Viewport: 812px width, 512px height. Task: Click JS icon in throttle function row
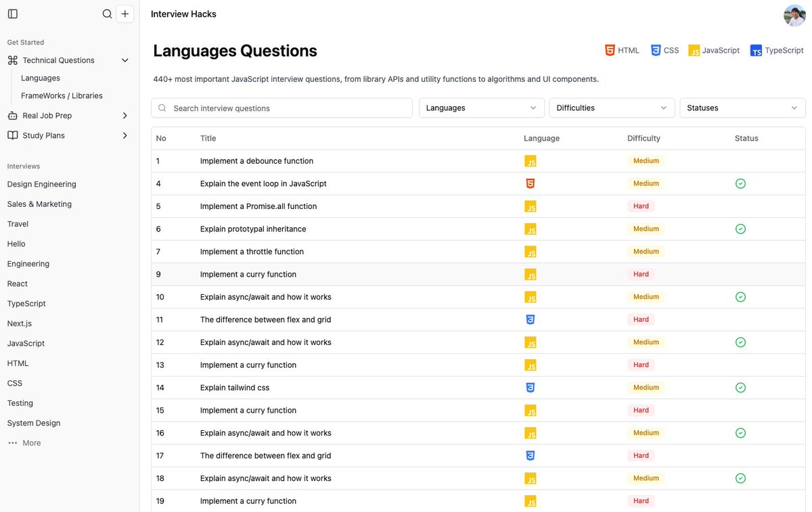coord(531,252)
